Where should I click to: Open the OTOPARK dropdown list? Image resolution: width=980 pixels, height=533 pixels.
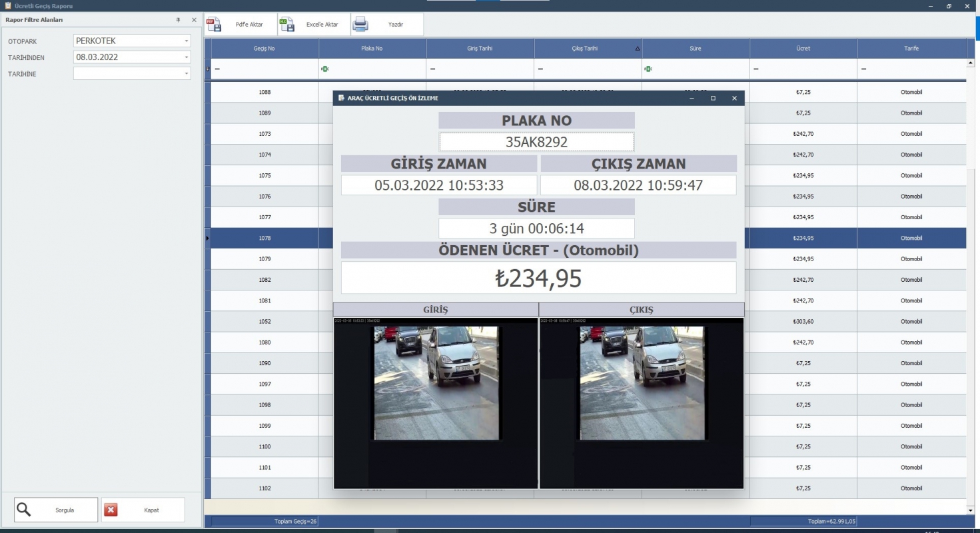coord(187,41)
